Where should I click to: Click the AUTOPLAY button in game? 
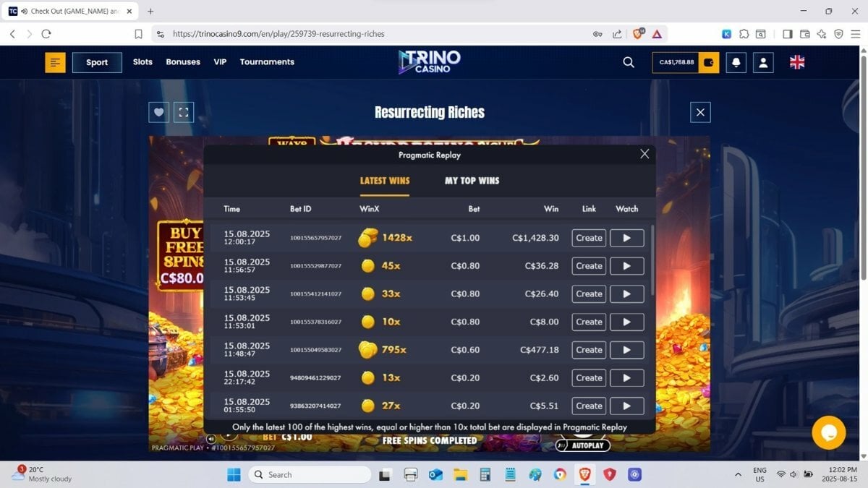[583, 445]
